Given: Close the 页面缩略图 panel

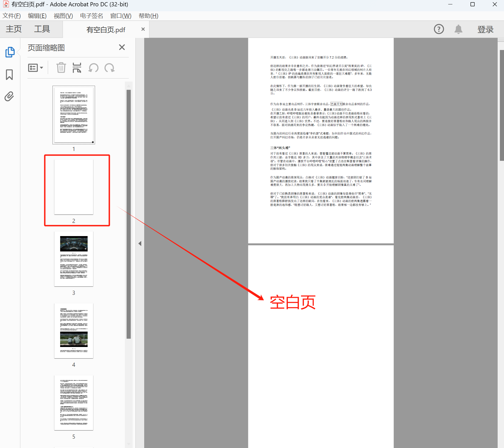Looking at the screenshot, I should 122,47.
